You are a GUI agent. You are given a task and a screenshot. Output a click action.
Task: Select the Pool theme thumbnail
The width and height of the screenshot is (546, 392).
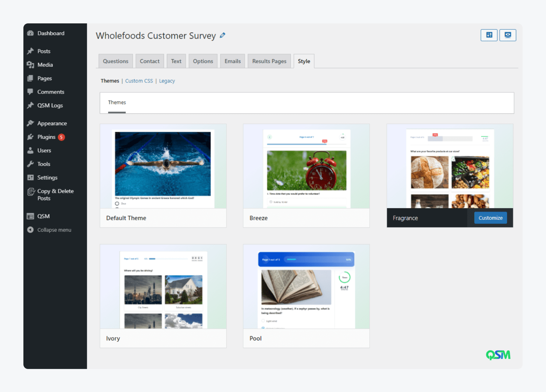coord(306,287)
